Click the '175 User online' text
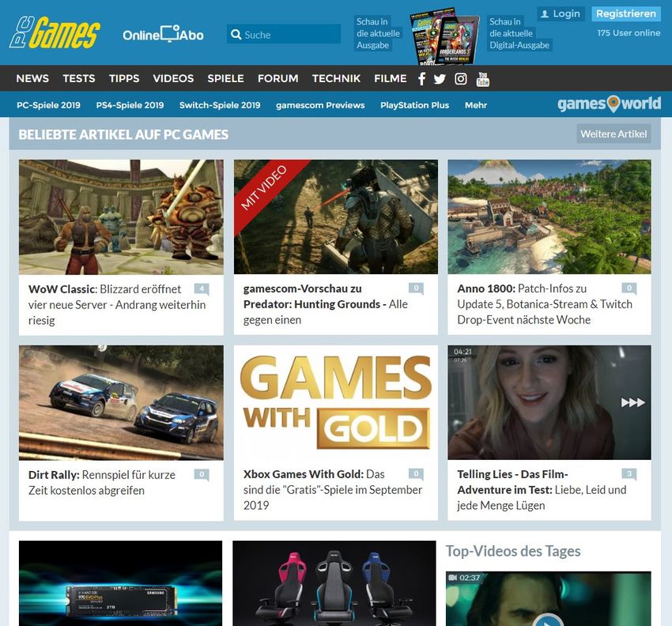Screen dimensions: 672x626 (629, 33)
